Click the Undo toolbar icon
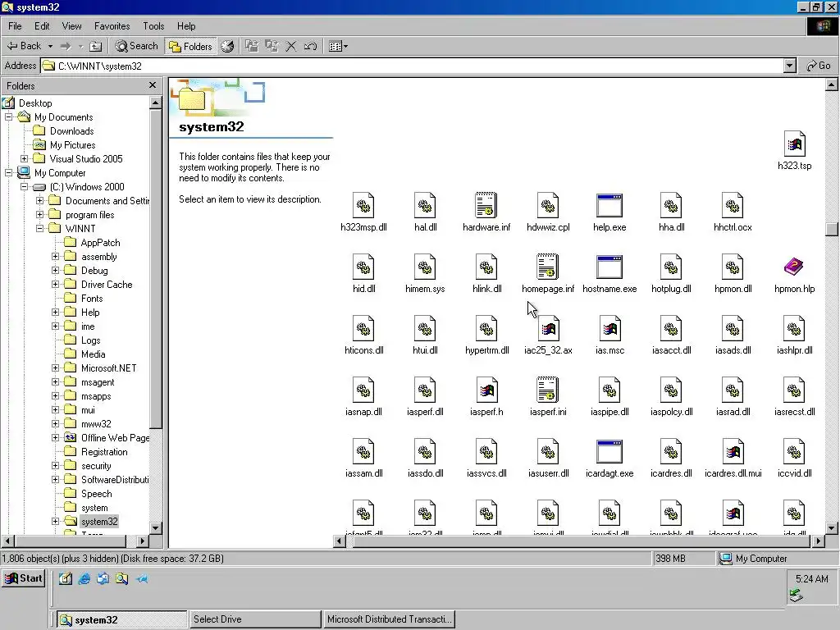Screen dimensions: 840x630 coord(311,46)
